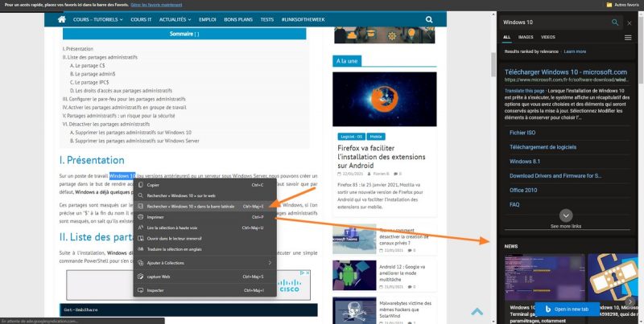This screenshot has width=644, height=324.
Task: Switch to the VIDEOS tab in sidebar
Action: [x=548, y=37]
